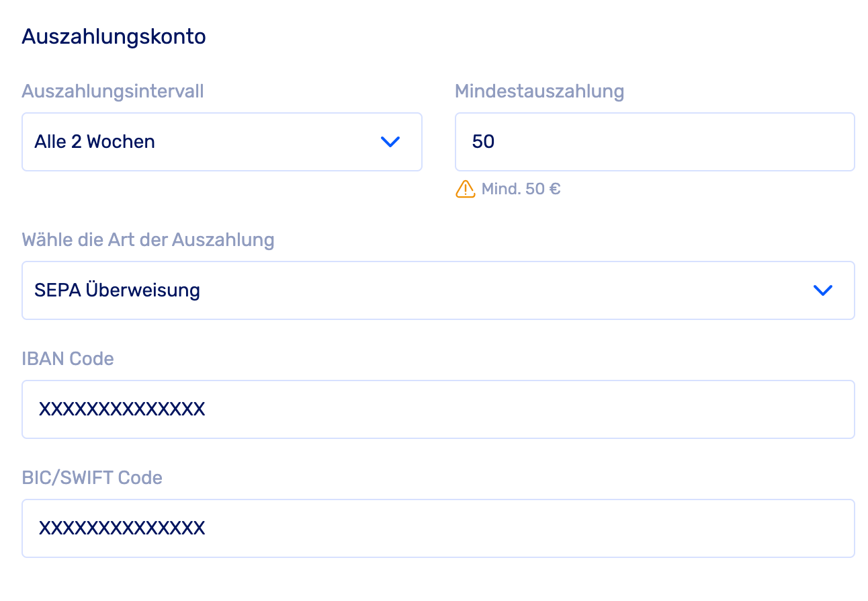
Task: Click the 'Wähle die Art der Auszahlung' label
Action: click(x=148, y=240)
